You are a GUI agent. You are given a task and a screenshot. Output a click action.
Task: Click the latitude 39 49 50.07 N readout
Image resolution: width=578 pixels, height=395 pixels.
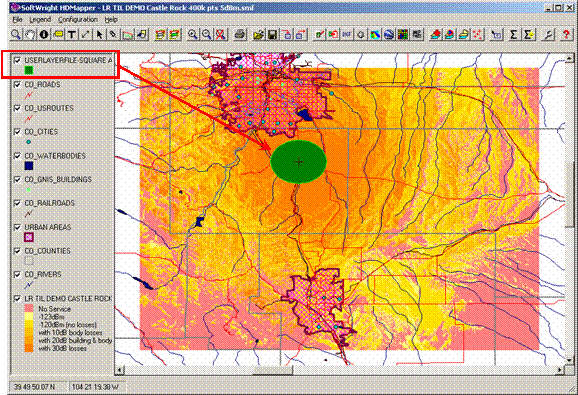(x=34, y=387)
